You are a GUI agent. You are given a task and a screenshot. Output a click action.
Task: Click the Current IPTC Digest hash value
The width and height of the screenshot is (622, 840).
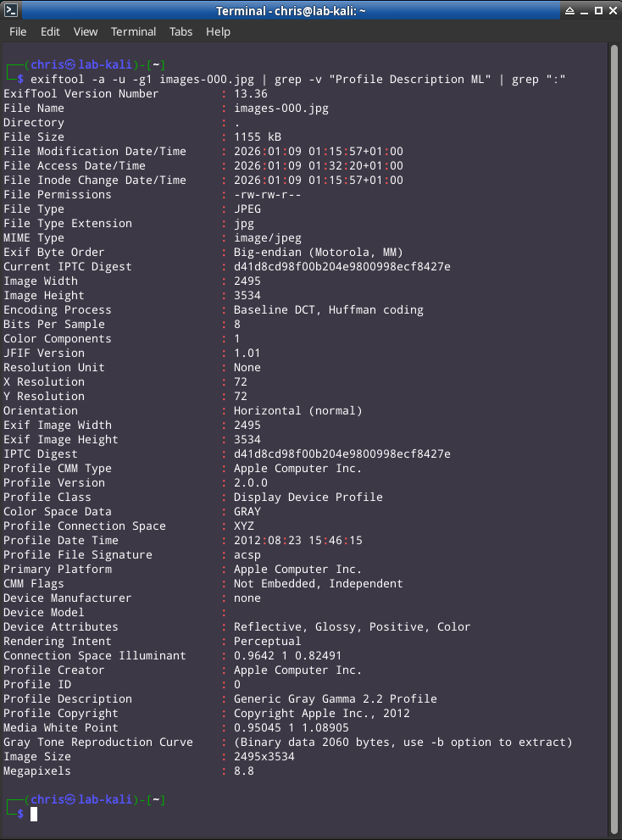point(342,267)
